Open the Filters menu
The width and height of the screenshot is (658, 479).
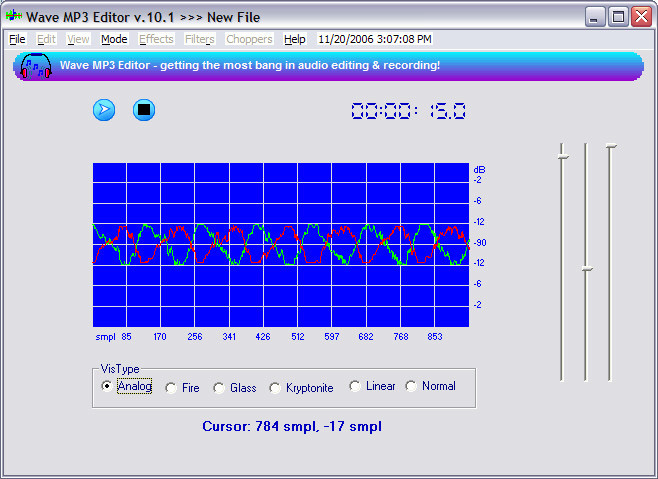click(199, 39)
